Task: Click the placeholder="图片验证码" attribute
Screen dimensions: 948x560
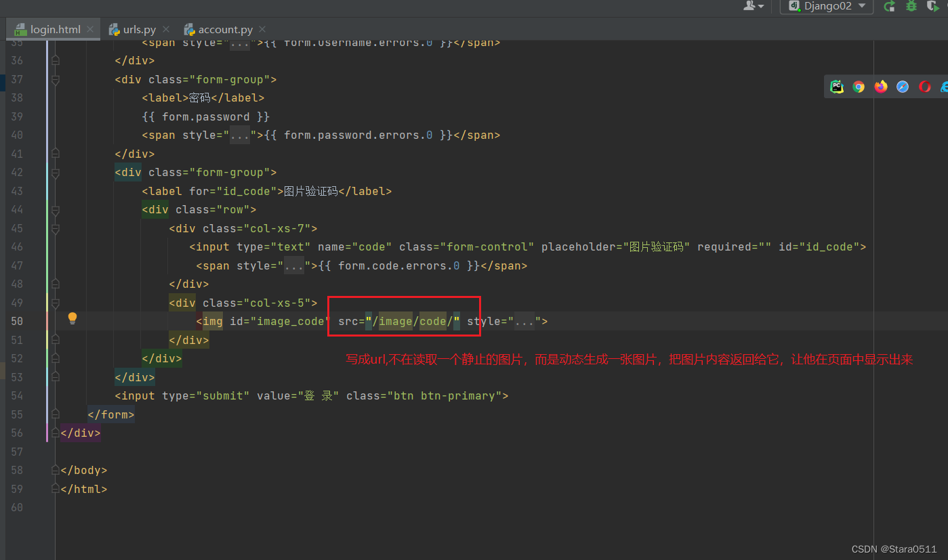Action: [x=616, y=247]
